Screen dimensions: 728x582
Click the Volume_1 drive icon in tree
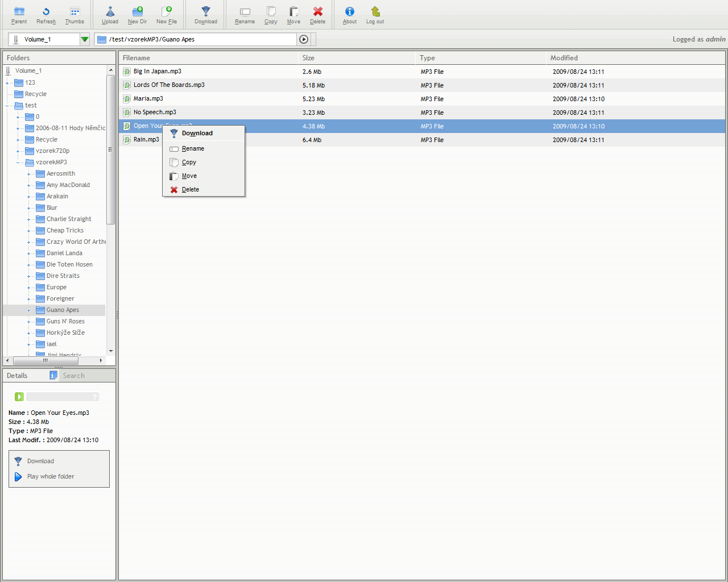tap(8, 70)
